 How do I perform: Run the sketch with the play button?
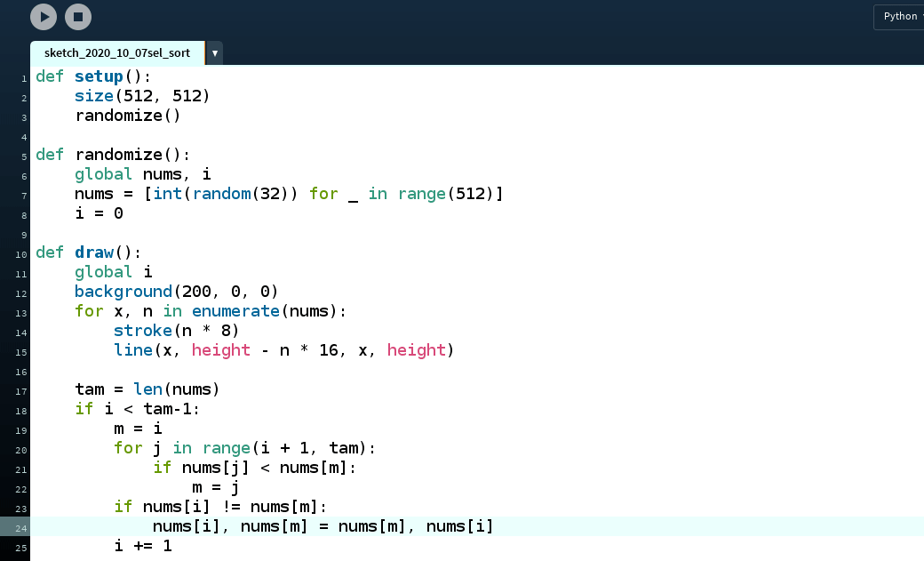pyautogui.click(x=44, y=16)
